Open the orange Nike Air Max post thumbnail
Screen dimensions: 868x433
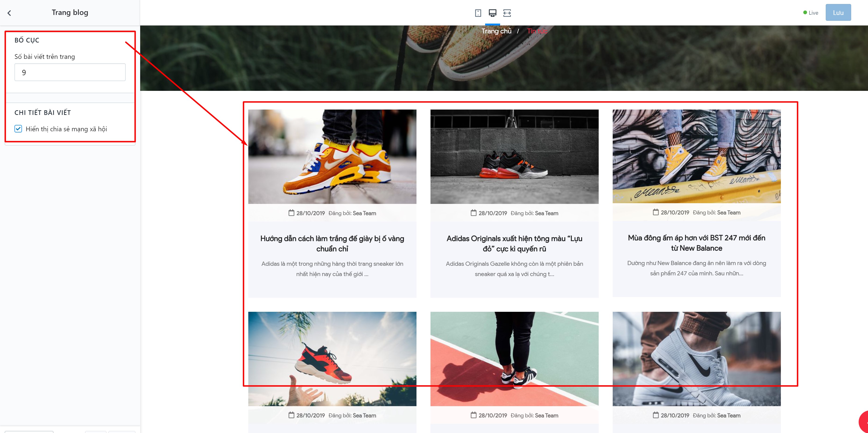click(332, 156)
